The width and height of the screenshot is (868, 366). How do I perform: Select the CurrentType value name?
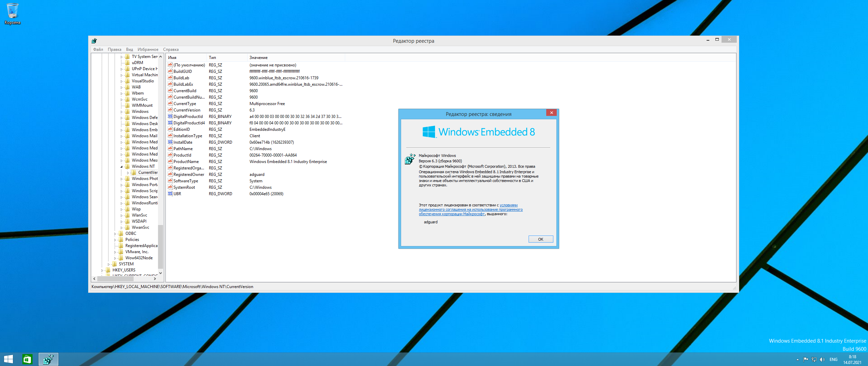pyautogui.click(x=185, y=103)
